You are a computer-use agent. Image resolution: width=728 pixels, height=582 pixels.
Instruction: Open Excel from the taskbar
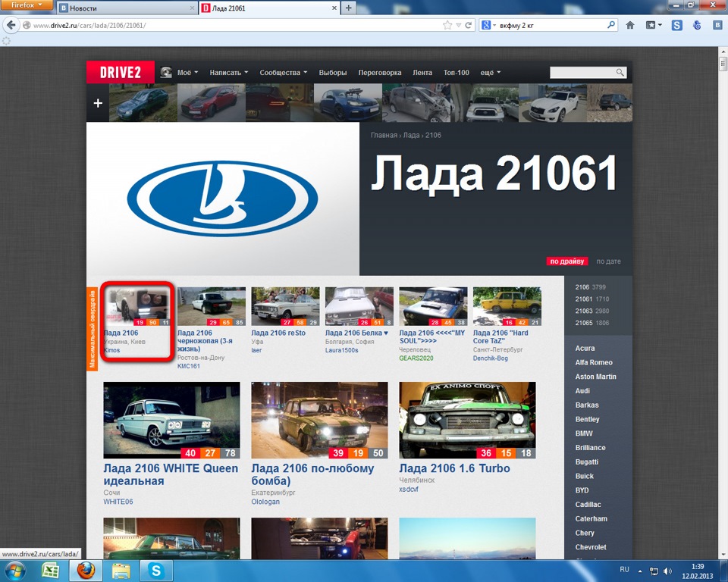coord(50,571)
